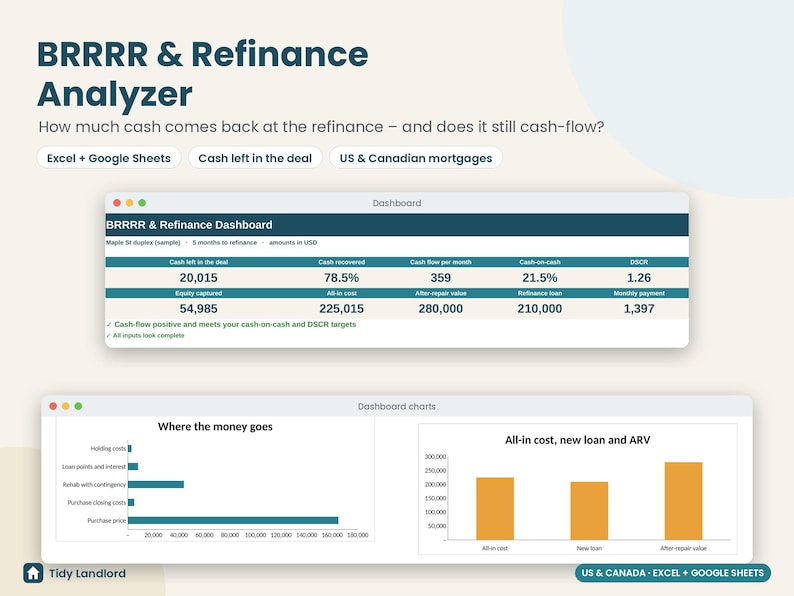Click the Equity captured header cell
The height and width of the screenshot is (596, 794).
click(198, 293)
